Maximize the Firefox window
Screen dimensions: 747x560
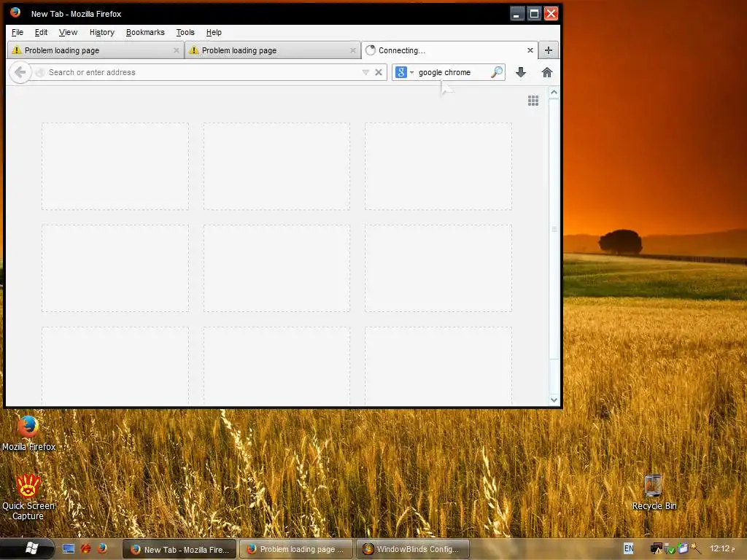pos(534,13)
